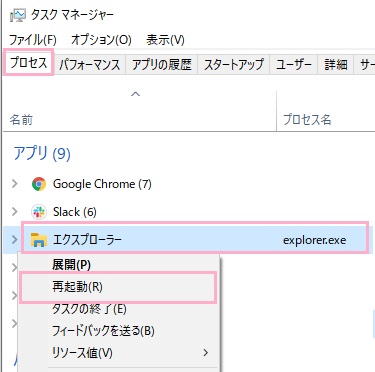Viewport: 375px width, 372px height.
Task: Click the Slack app icon
Action: [x=39, y=212]
